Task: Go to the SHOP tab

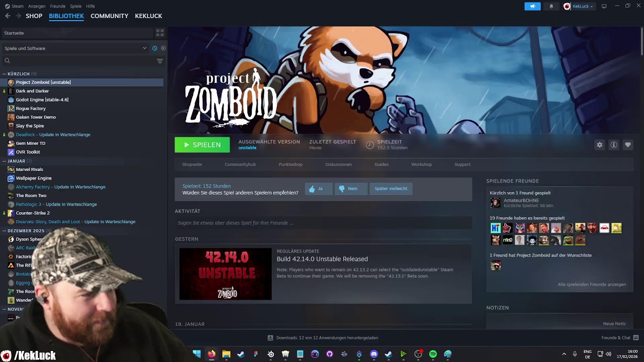Action: (x=34, y=16)
